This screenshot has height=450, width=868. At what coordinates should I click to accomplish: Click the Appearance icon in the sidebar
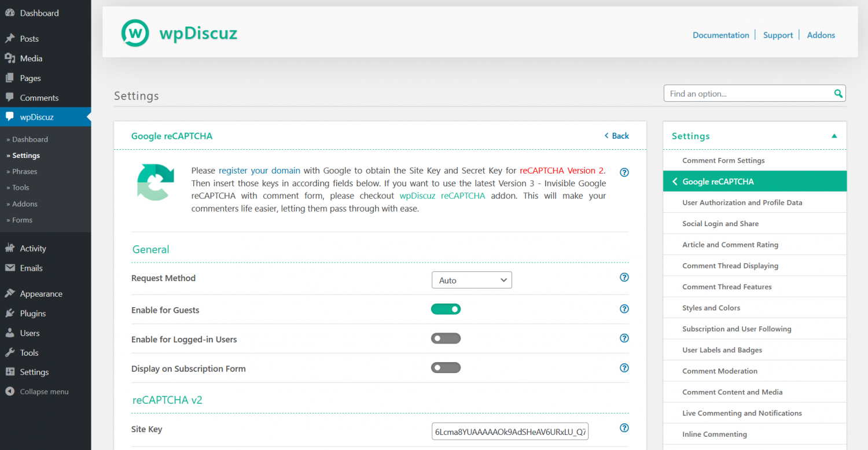pyautogui.click(x=13, y=293)
